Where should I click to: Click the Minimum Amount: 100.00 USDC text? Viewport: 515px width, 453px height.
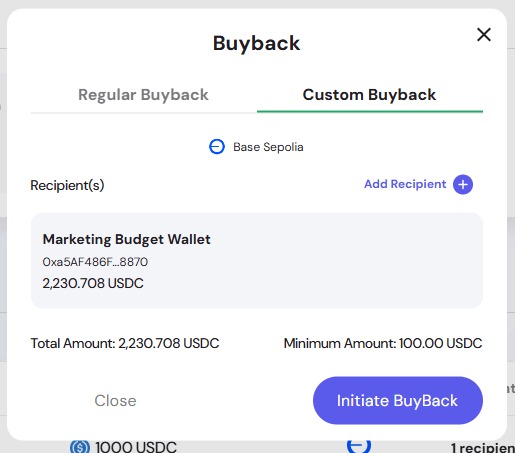pyautogui.click(x=383, y=343)
